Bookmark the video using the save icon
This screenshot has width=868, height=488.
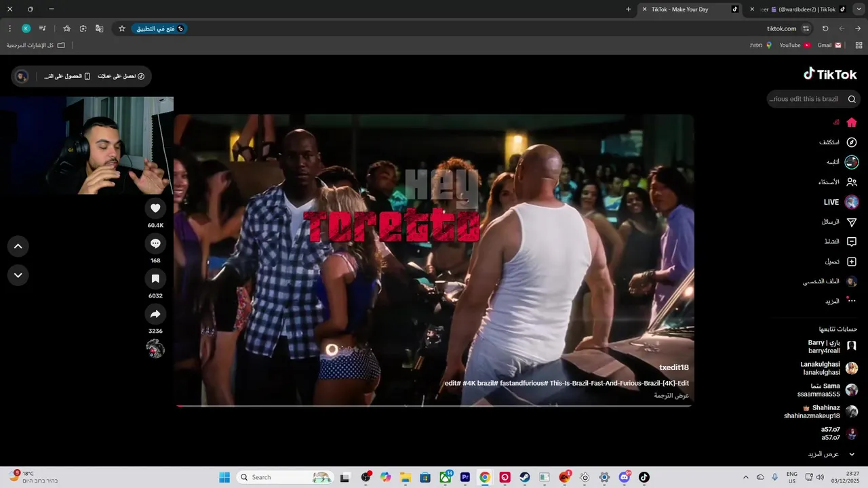155,278
